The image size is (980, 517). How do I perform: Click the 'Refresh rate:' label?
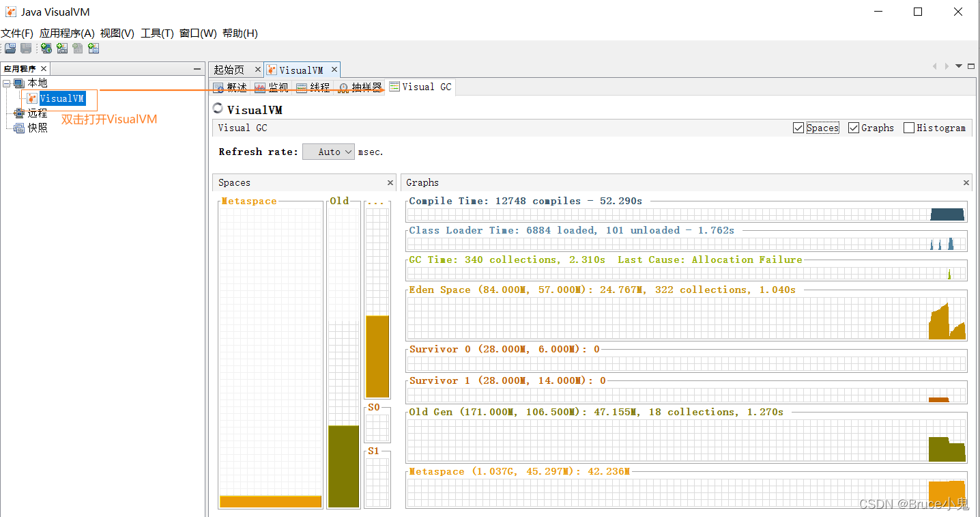(258, 152)
